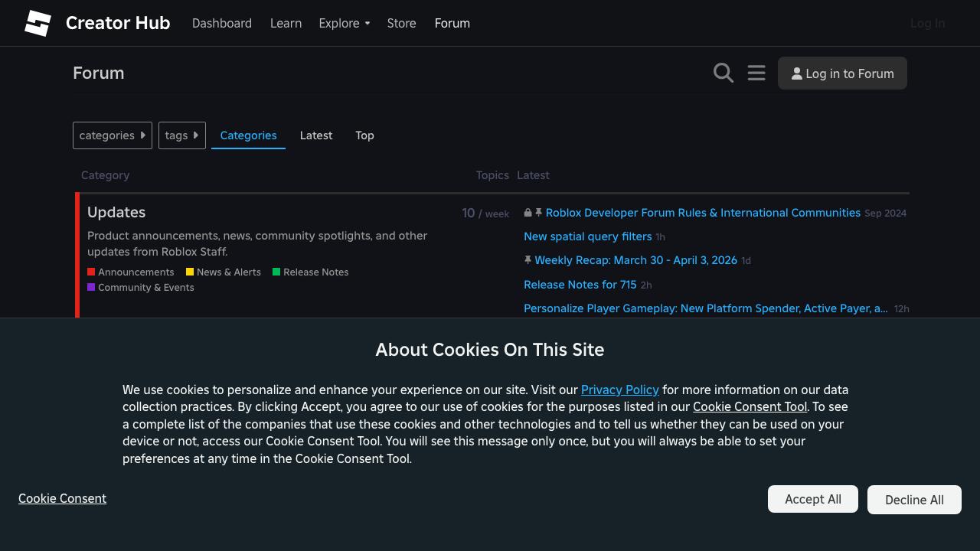Open the Dashboard menu item

point(222,23)
